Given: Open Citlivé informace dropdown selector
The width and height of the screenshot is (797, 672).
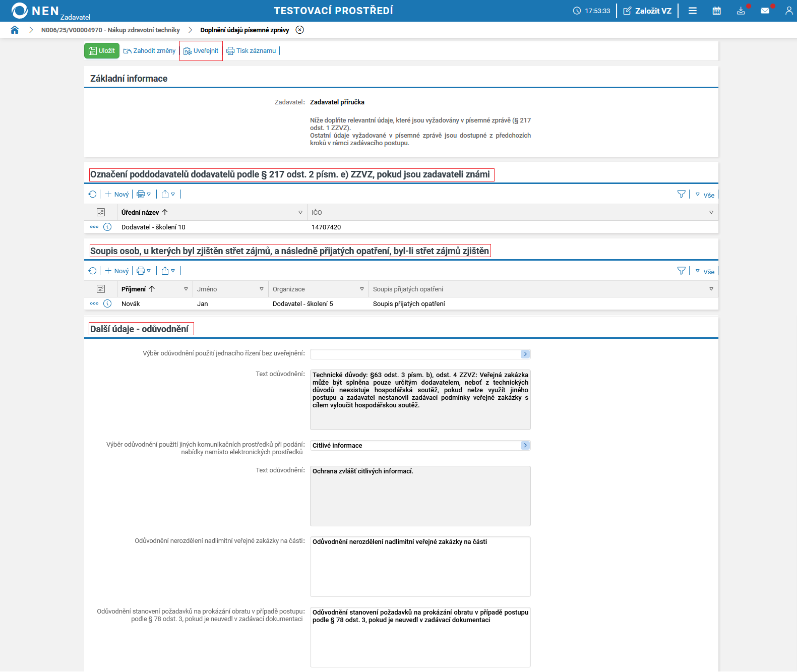Looking at the screenshot, I should (525, 445).
